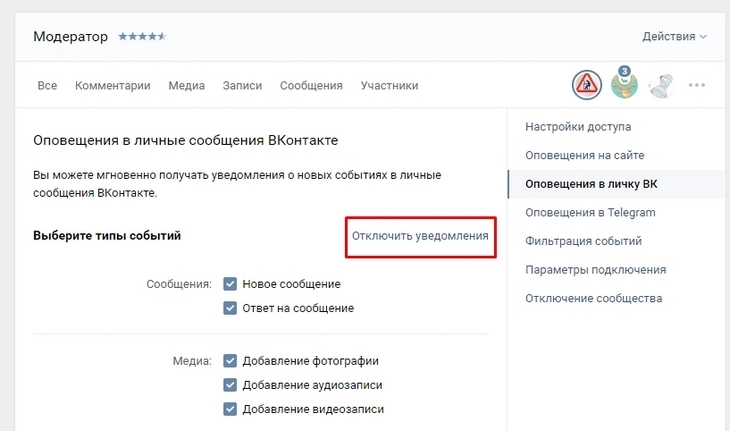This screenshot has height=431, width=730.
Task: Open Оповещения на сайте section
Action: 585,155
